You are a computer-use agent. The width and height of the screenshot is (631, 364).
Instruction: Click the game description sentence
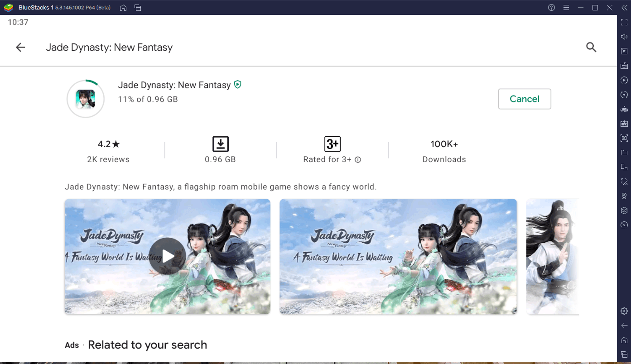point(221,187)
